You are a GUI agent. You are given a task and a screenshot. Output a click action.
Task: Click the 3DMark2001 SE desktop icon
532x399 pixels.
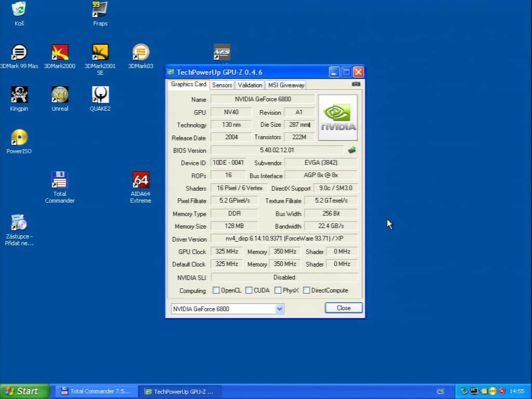pyautogui.click(x=100, y=52)
